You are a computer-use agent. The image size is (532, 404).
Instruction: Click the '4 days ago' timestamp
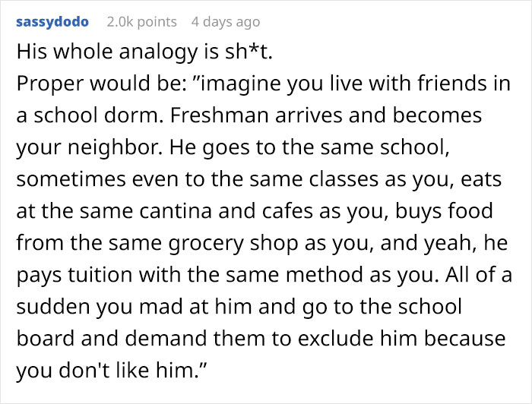click(225, 21)
